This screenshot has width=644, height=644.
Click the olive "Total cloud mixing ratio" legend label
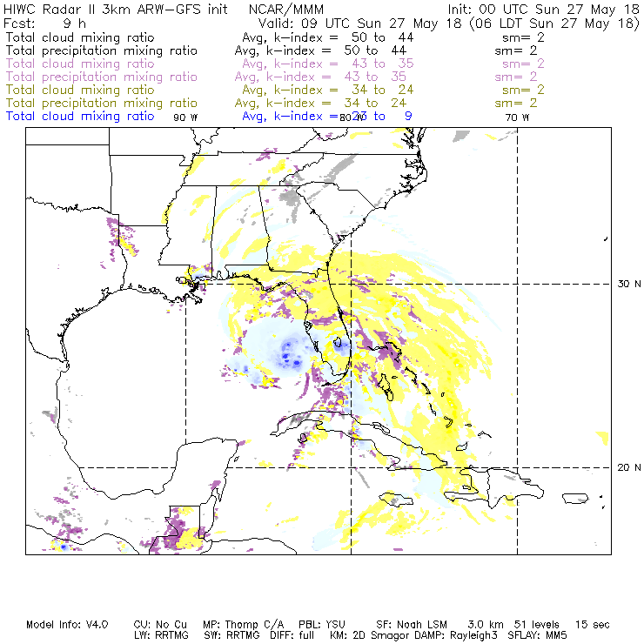(x=80, y=90)
